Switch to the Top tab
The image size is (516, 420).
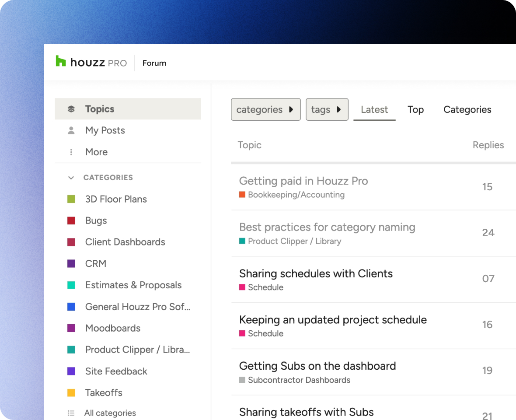click(x=415, y=109)
